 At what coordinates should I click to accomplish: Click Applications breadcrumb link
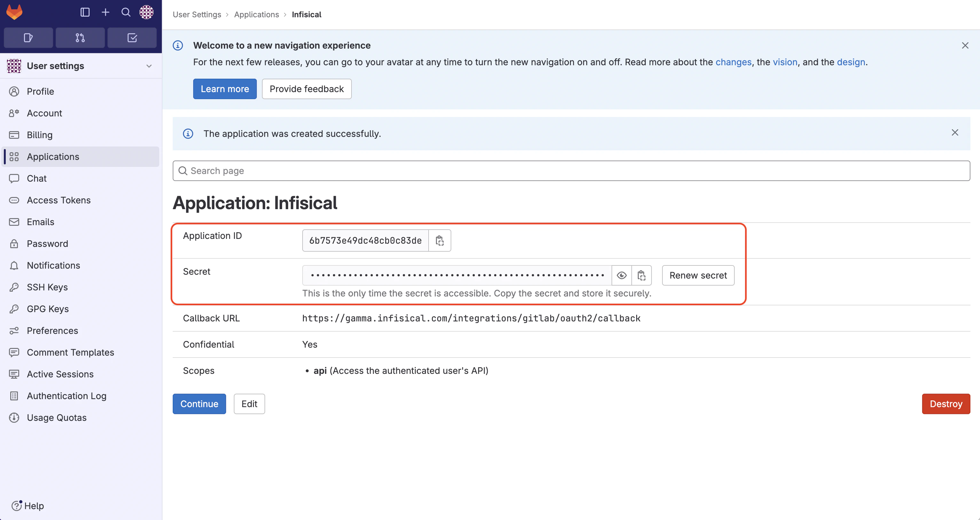(257, 14)
